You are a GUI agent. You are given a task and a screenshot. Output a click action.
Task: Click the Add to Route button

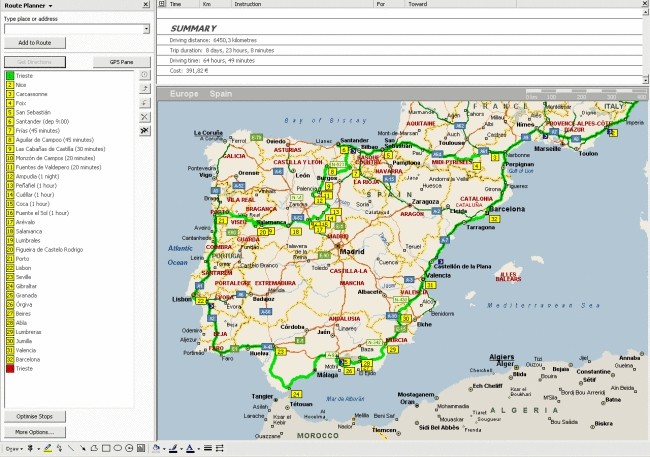coord(35,43)
